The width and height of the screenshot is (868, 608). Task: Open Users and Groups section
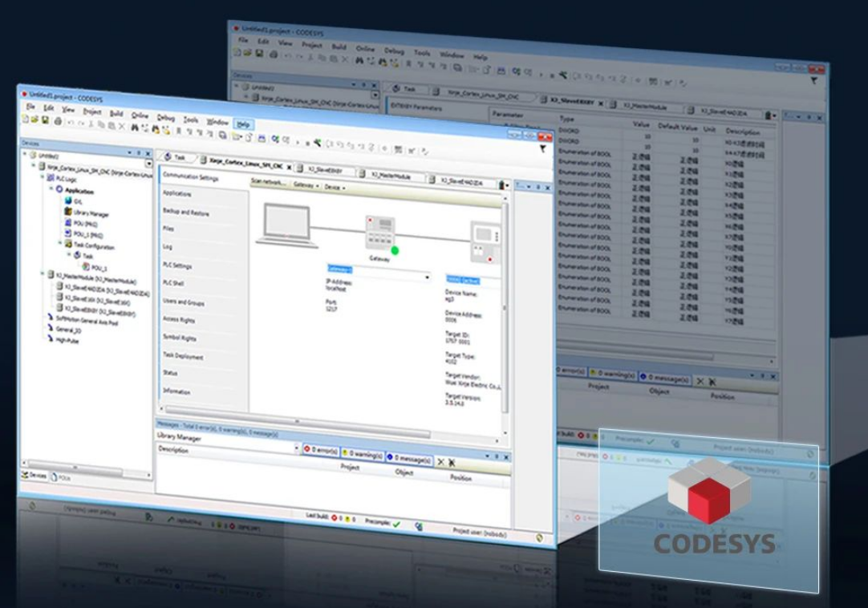click(x=184, y=302)
